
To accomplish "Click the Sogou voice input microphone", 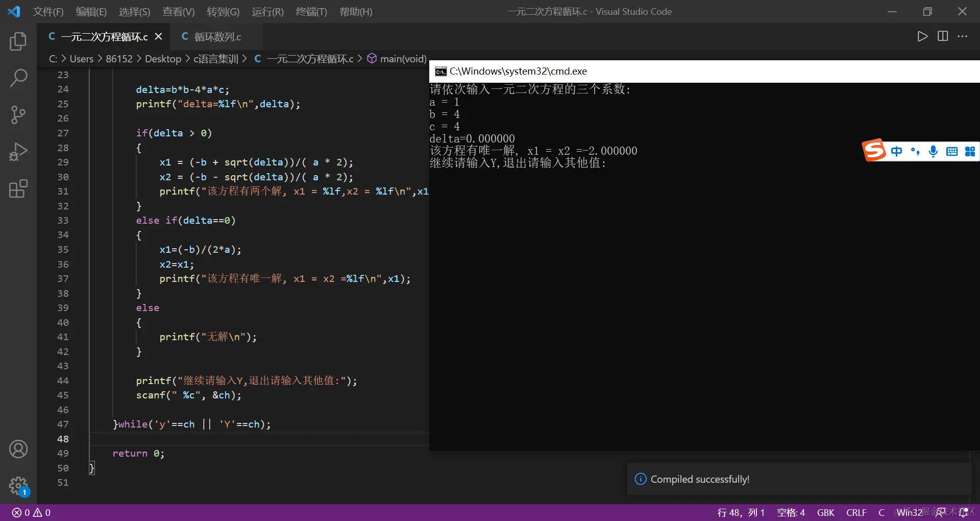I will point(934,151).
